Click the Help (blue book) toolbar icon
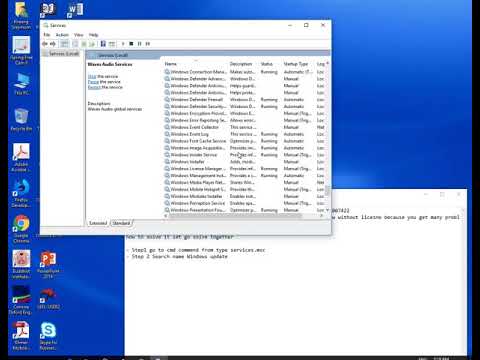480x360 pixels. pos(103,44)
